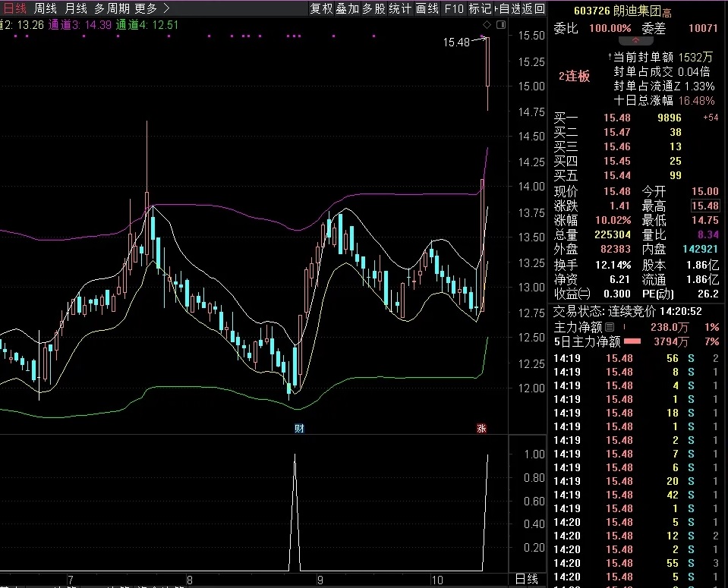728x588 pixels.
Task: Click the 高 tag beside the stock name
Action: (667, 11)
